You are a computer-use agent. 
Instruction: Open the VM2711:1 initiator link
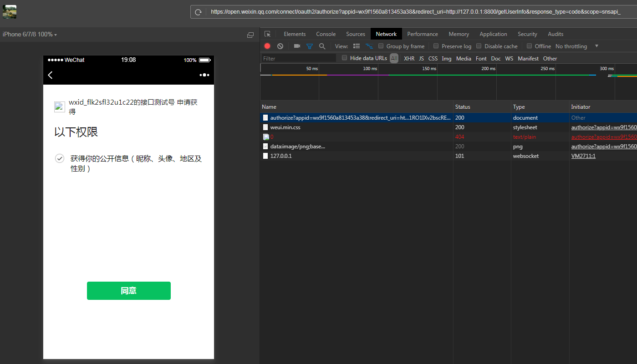coord(583,156)
